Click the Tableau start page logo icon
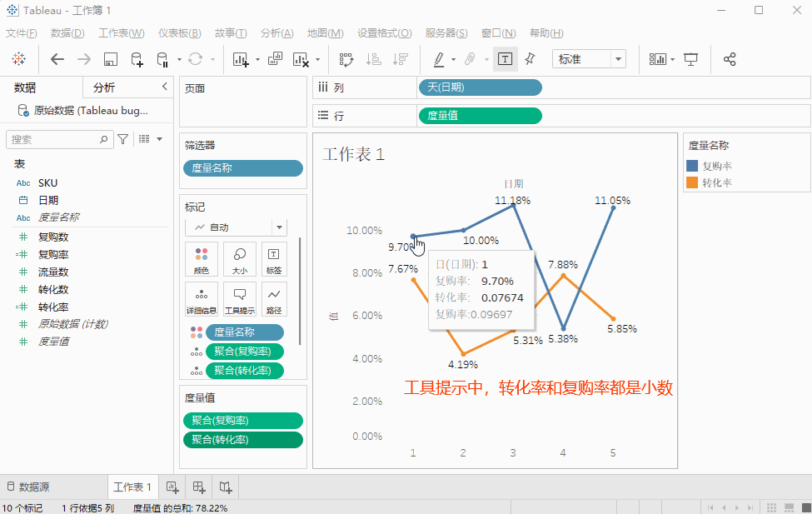This screenshot has width=812, height=514. [x=18, y=59]
